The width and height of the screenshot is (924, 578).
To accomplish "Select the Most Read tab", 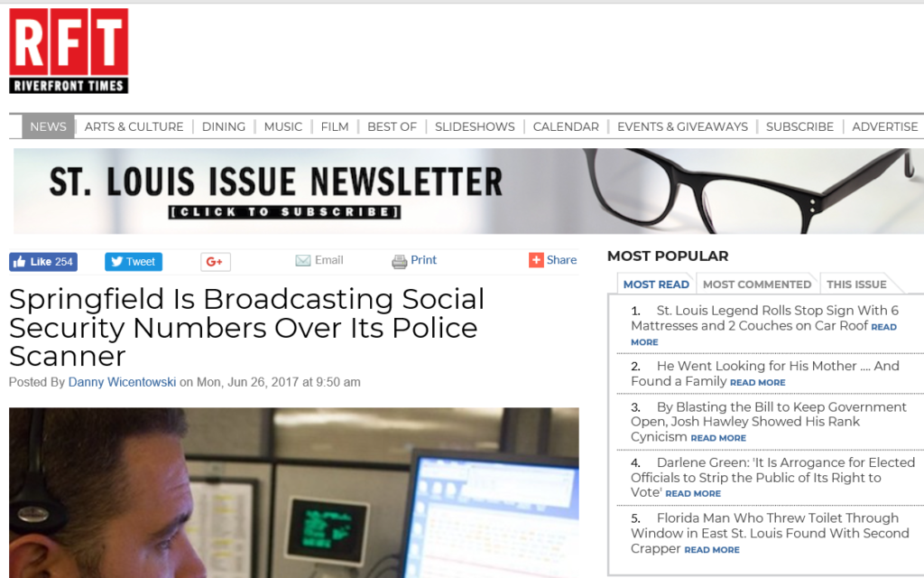I will click(x=656, y=284).
